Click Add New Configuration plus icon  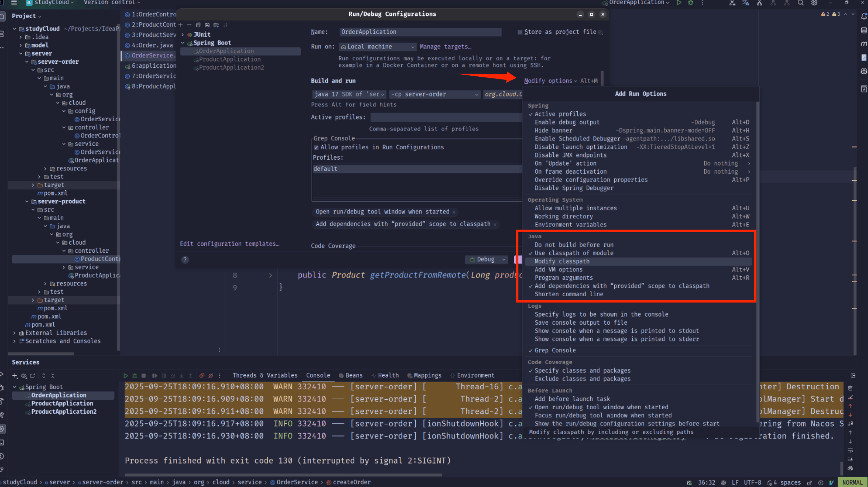(180, 25)
